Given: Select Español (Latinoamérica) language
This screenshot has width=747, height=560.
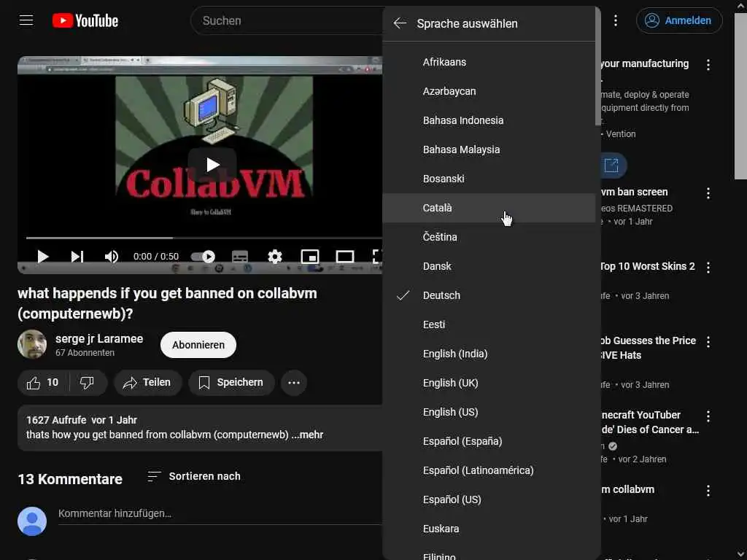Looking at the screenshot, I should click(489, 470).
